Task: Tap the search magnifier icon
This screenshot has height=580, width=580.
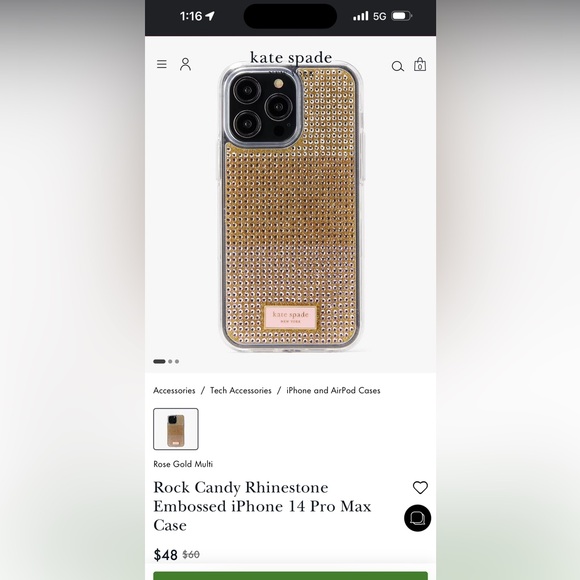Action: coord(398,66)
